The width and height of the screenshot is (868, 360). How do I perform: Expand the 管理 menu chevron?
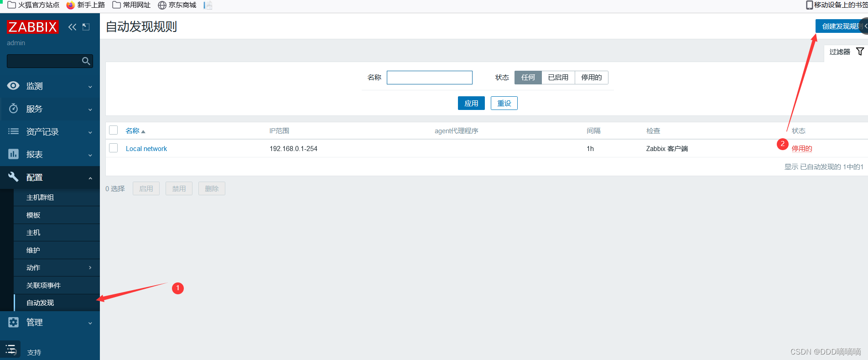coord(90,323)
